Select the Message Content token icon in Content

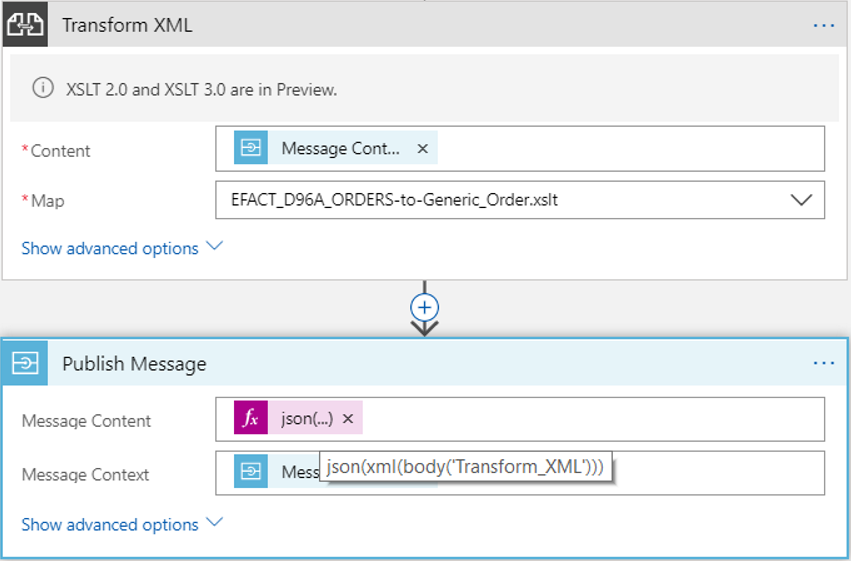(251, 149)
